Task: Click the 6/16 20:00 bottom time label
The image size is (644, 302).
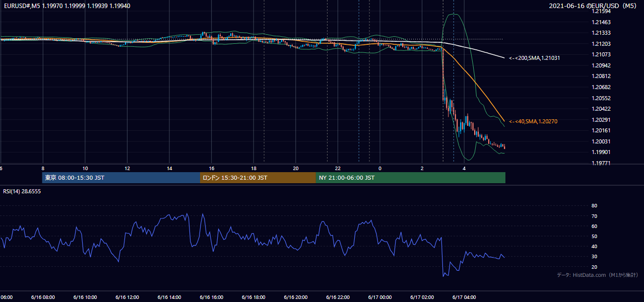Action: tap(296, 297)
